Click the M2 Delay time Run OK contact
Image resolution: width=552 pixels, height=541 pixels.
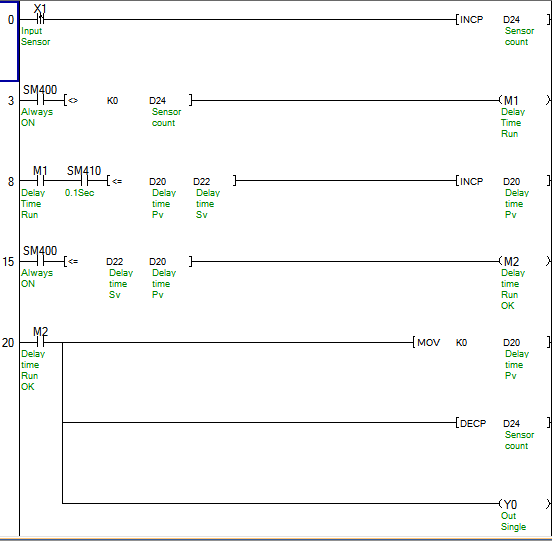40,342
